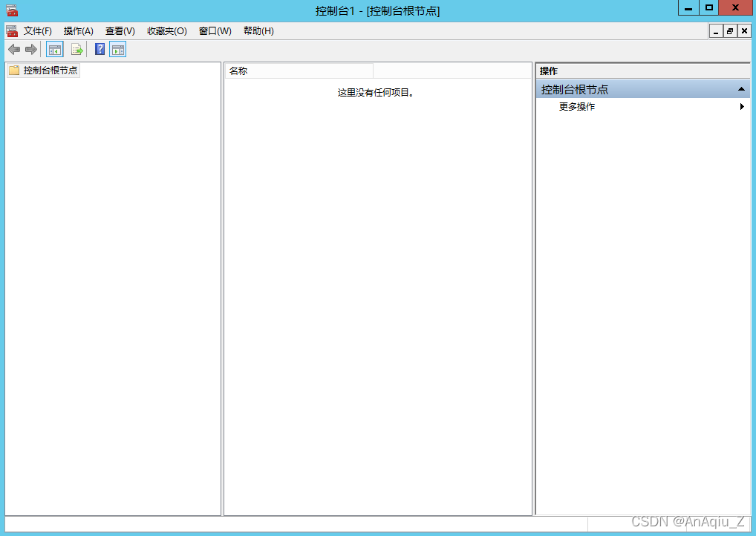This screenshot has width=756, height=536.
Task: Open the 操作(A) menu
Action: [x=78, y=30]
